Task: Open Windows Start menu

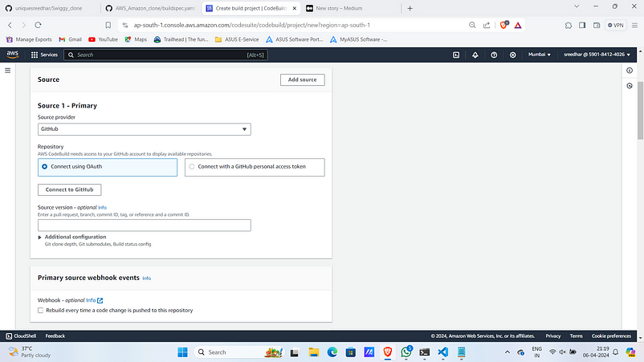Action: (x=182, y=352)
